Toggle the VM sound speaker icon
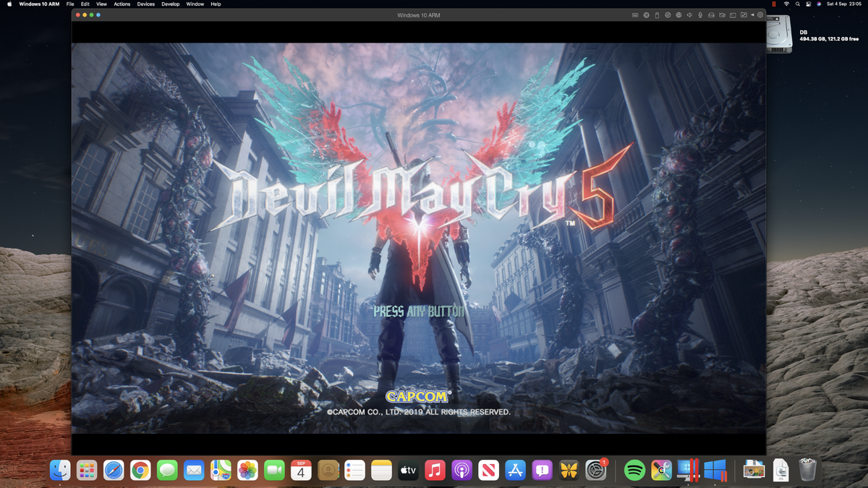Screen dimensions: 868x488 pyautogui.click(x=689, y=14)
